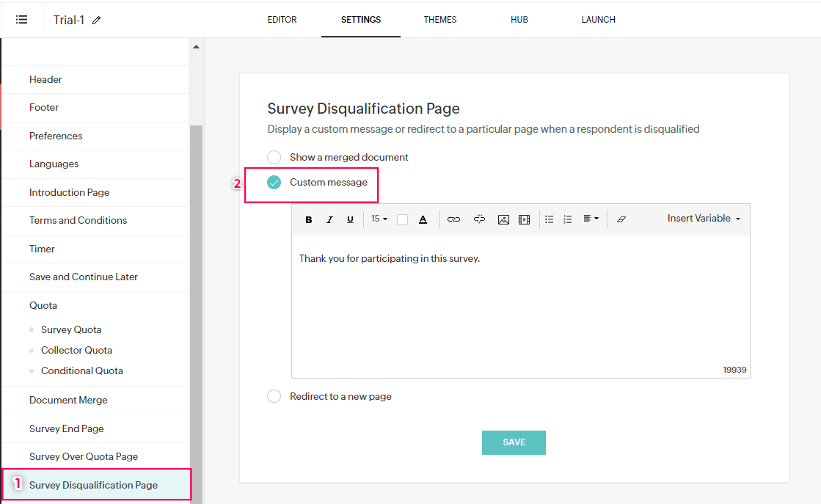Click the insert link icon
Screen dimensions: 821x504
[453, 219]
